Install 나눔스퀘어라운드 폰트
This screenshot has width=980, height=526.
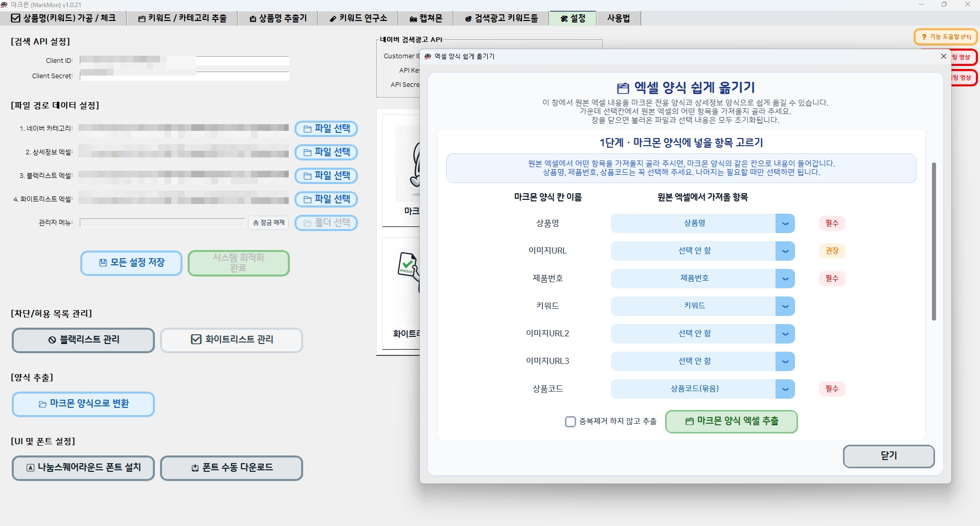[83, 468]
